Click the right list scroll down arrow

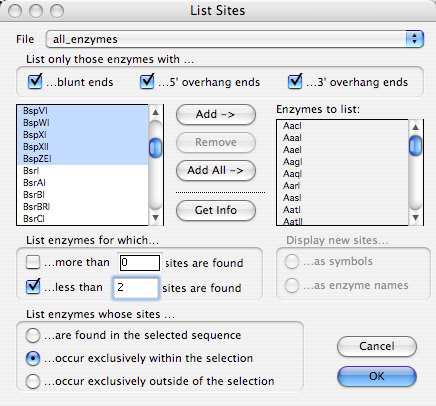pyautogui.click(x=415, y=218)
